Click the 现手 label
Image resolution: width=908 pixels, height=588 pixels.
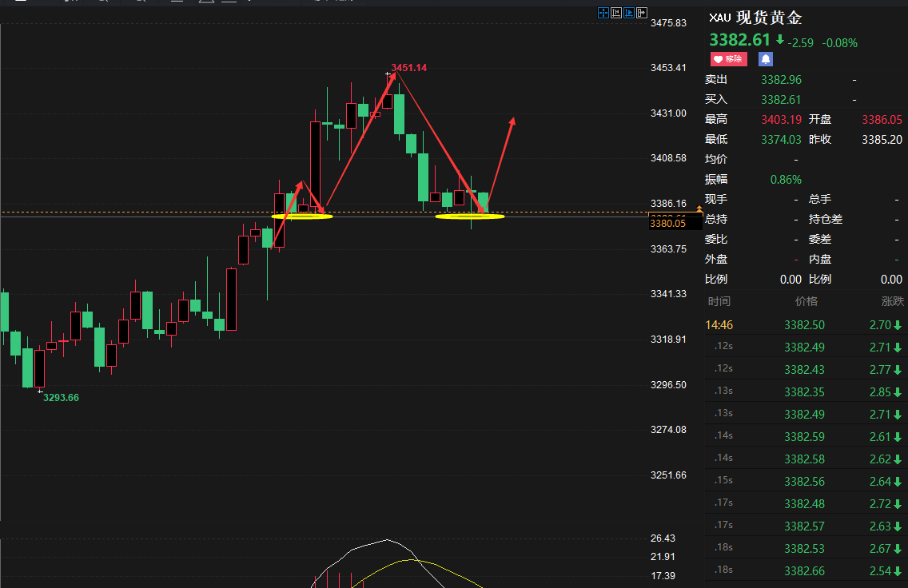click(x=715, y=199)
